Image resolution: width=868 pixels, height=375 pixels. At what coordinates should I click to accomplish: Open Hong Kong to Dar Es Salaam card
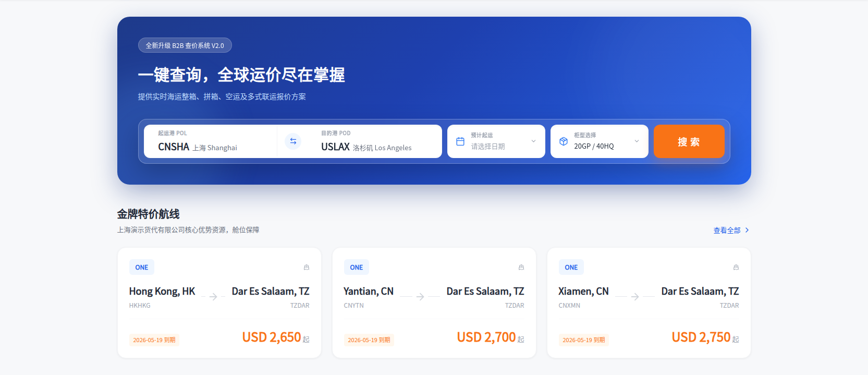[x=219, y=303]
